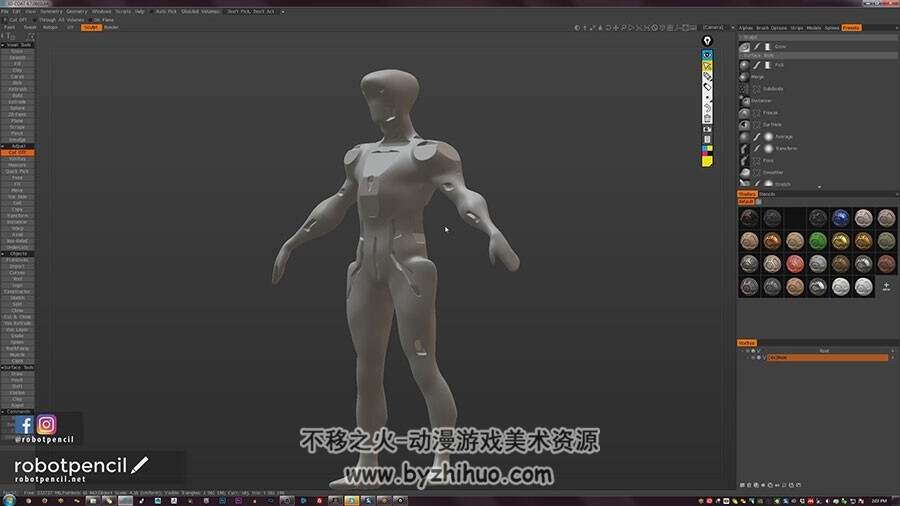Open the Camera dropdown
The image size is (900, 506).
[x=717, y=27]
